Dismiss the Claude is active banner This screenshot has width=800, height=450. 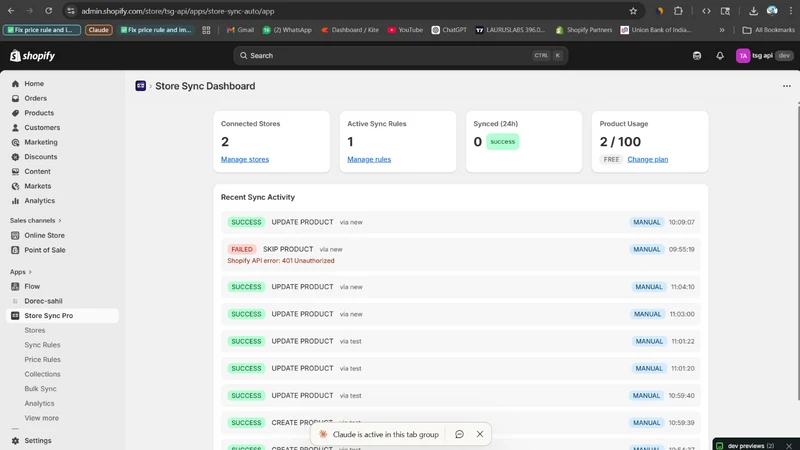tap(480, 434)
